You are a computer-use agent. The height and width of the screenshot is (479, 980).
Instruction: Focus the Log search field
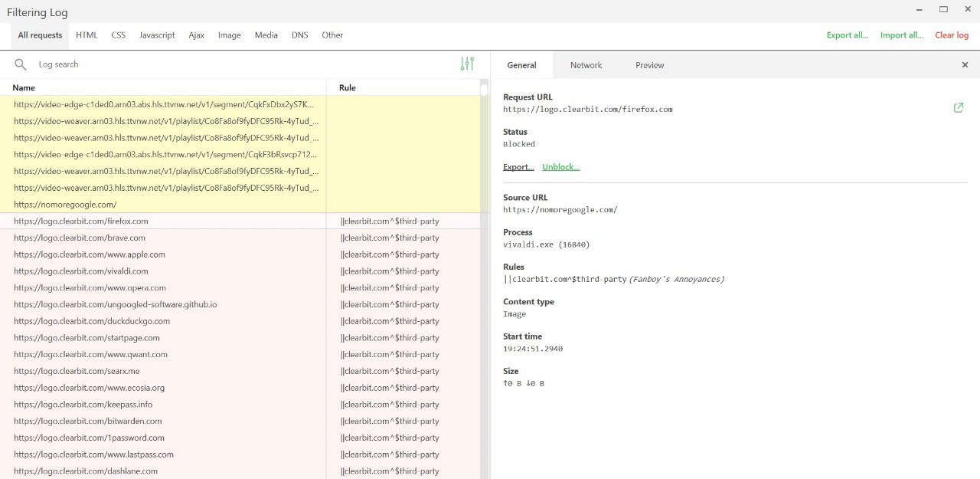pyautogui.click(x=245, y=64)
